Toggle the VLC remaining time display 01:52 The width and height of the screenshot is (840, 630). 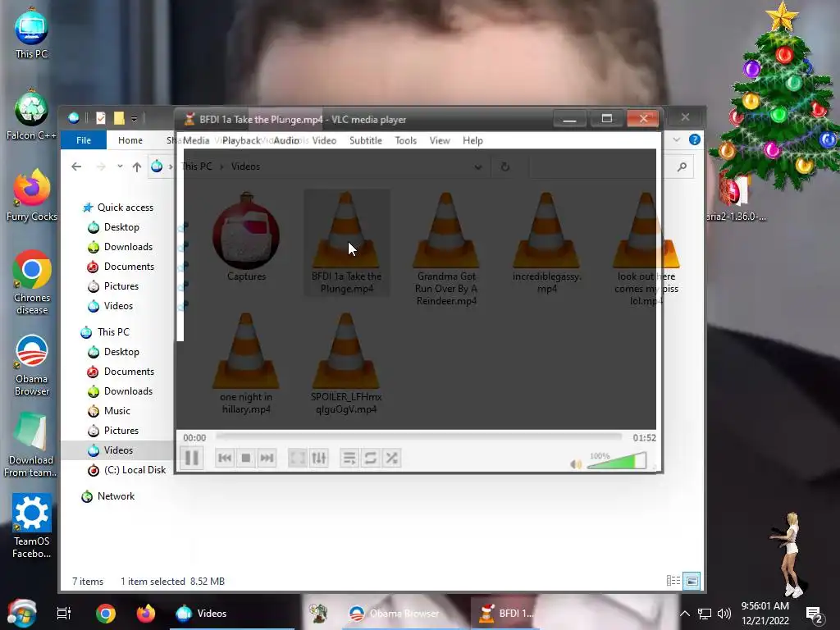pyautogui.click(x=644, y=438)
